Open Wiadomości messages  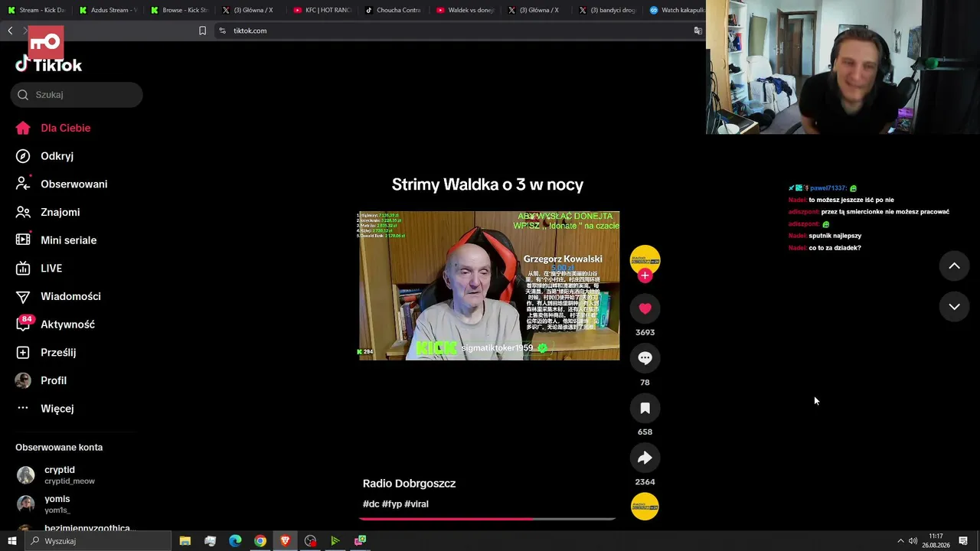pos(58,296)
